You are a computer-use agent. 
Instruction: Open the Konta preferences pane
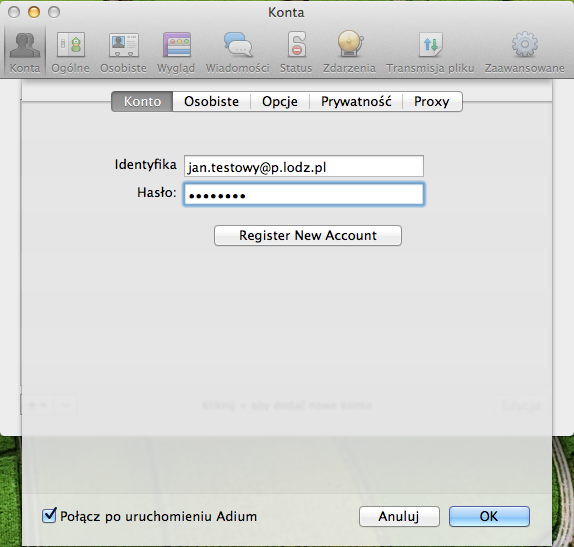point(25,52)
